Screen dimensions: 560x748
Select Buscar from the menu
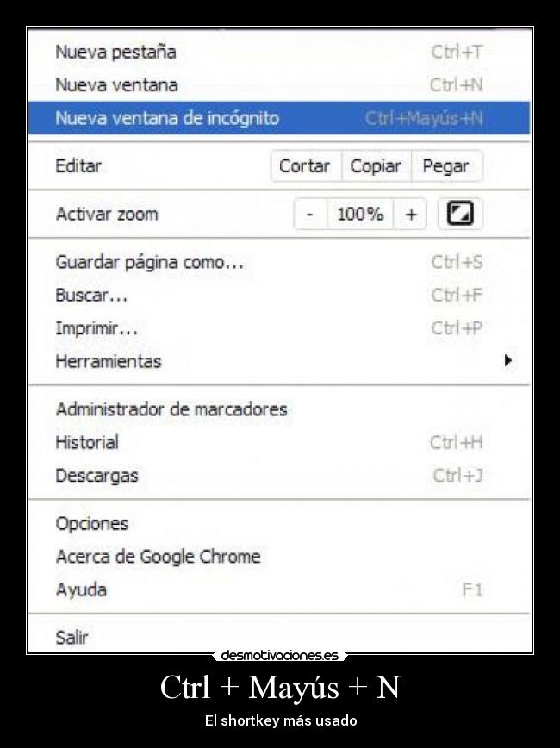click(90, 295)
